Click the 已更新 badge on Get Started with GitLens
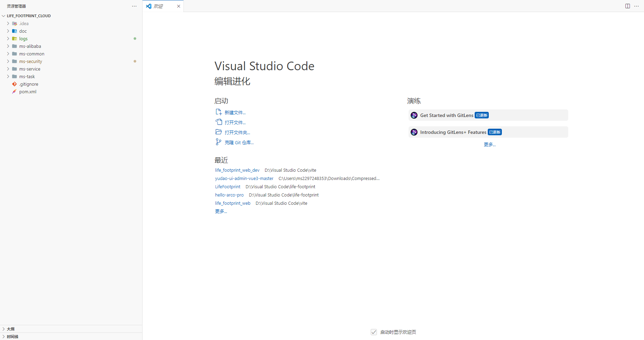 coord(482,115)
